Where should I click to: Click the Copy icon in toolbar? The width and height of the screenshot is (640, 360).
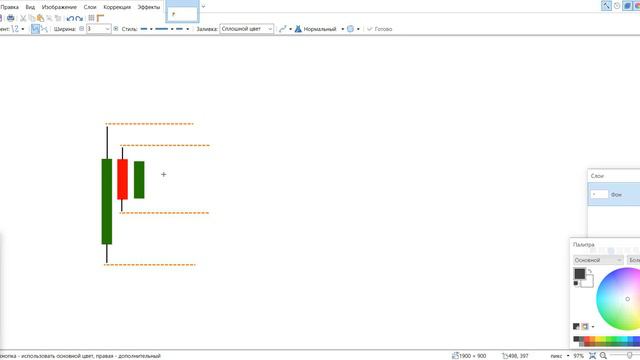pyautogui.click(x=32, y=18)
